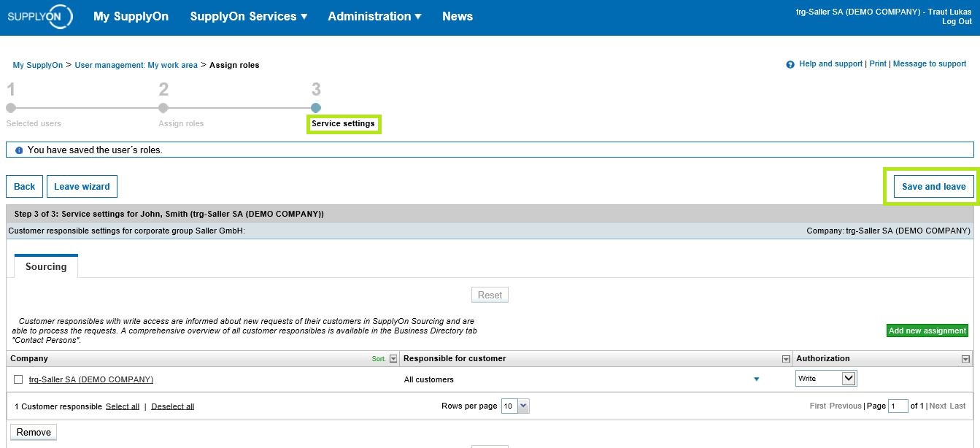Click the Assign roles step label
Viewport: 980px width, 448px height.
[x=181, y=123]
